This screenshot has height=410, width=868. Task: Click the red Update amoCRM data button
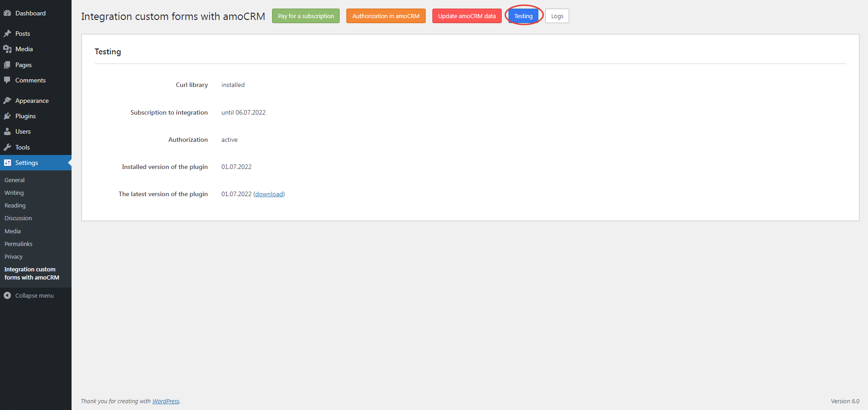pos(467,16)
